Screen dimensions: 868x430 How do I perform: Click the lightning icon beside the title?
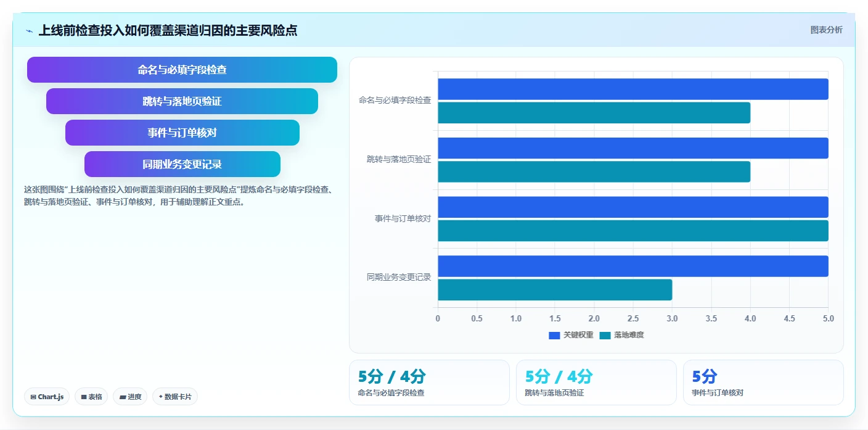(x=29, y=31)
